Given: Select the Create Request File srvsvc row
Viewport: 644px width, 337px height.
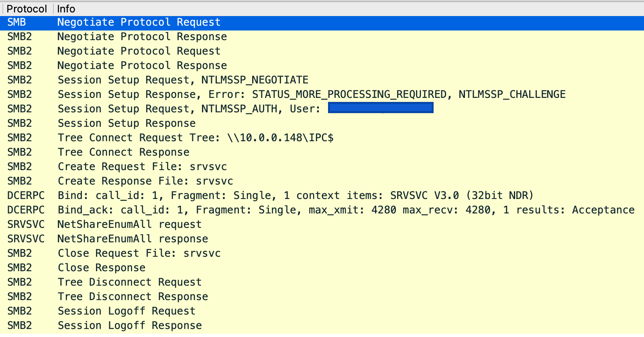Looking at the screenshot, I should pyautogui.click(x=142, y=167).
